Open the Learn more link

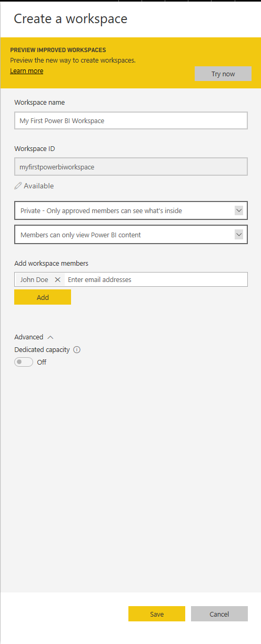point(27,71)
